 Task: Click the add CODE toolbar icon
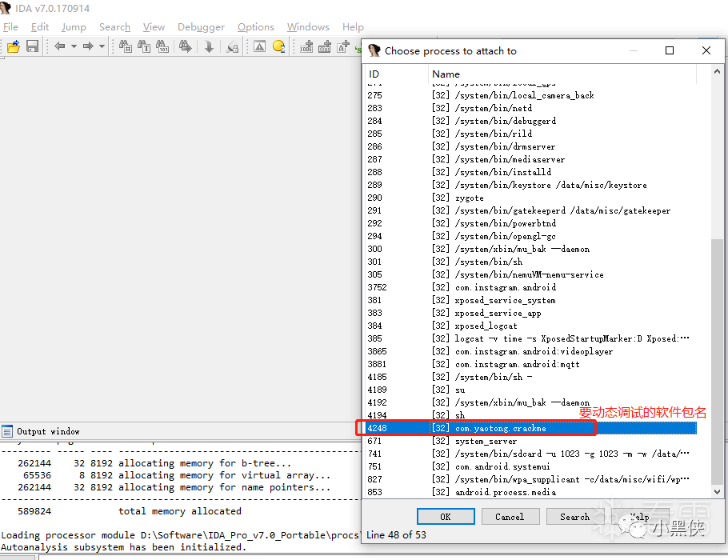tap(306, 46)
